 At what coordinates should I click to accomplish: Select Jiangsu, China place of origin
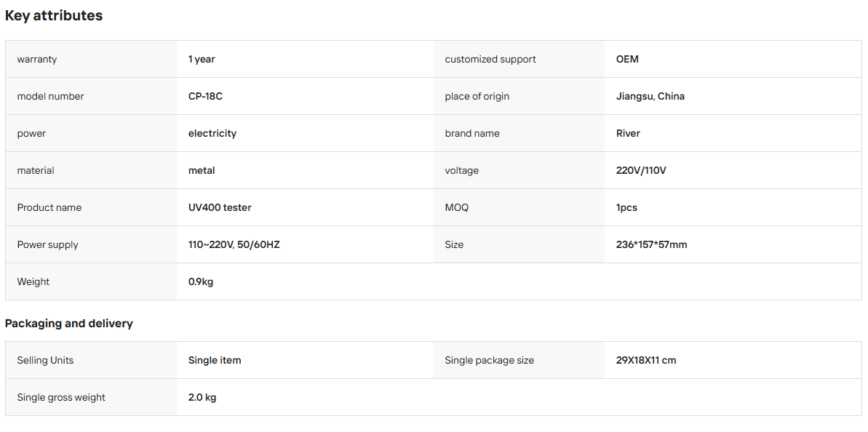650,96
